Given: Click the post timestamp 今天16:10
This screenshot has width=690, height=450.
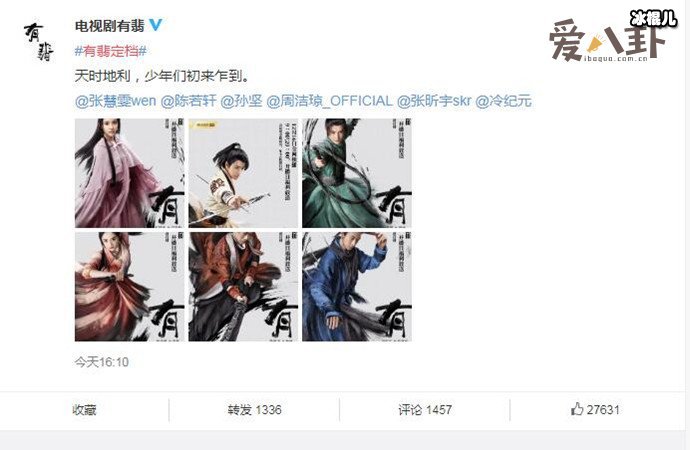Looking at the screenshot, I should [102, 362].
